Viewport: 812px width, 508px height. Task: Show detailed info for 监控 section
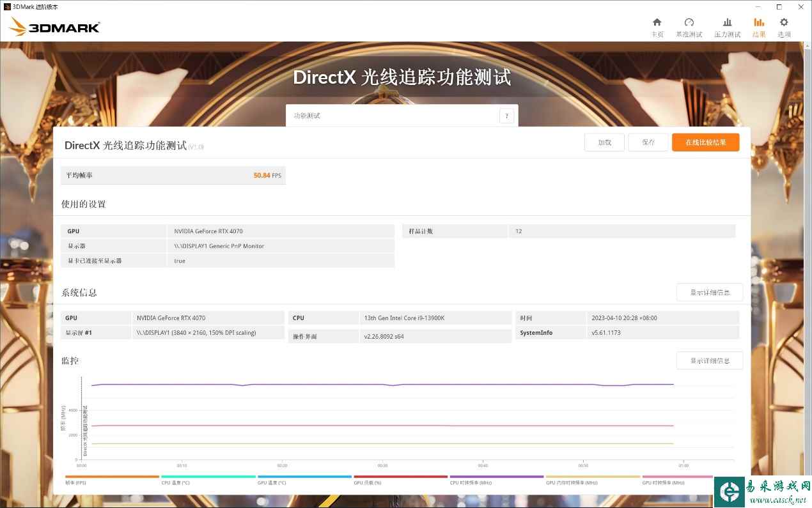[710, 360]
